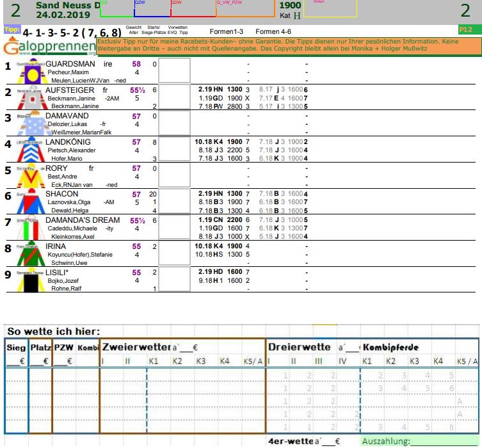Click the empty box beside Irina
This screenshot has width=482, height=448.
pyautogui.click(x=174, y=254)
